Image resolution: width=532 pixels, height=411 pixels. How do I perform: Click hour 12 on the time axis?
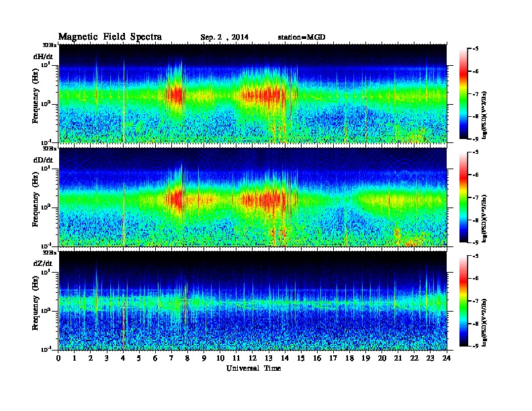[253, 358]
